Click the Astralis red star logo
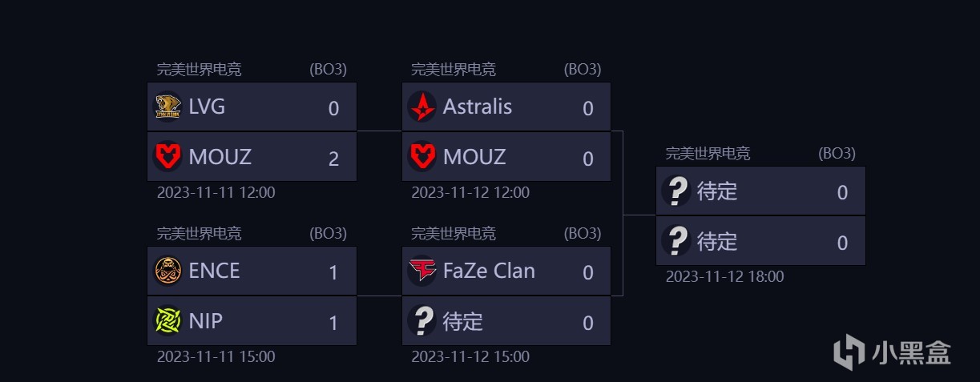 [422, 107]
